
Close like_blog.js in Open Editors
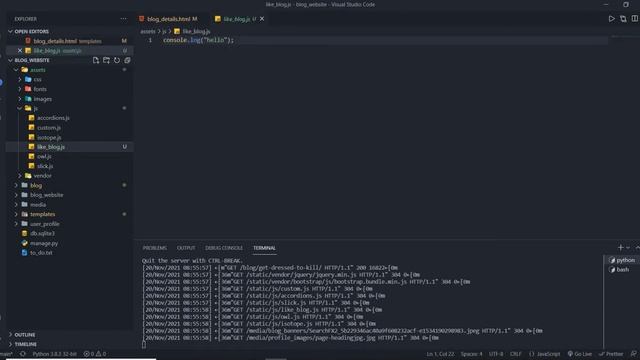click(x=20, y=51)
